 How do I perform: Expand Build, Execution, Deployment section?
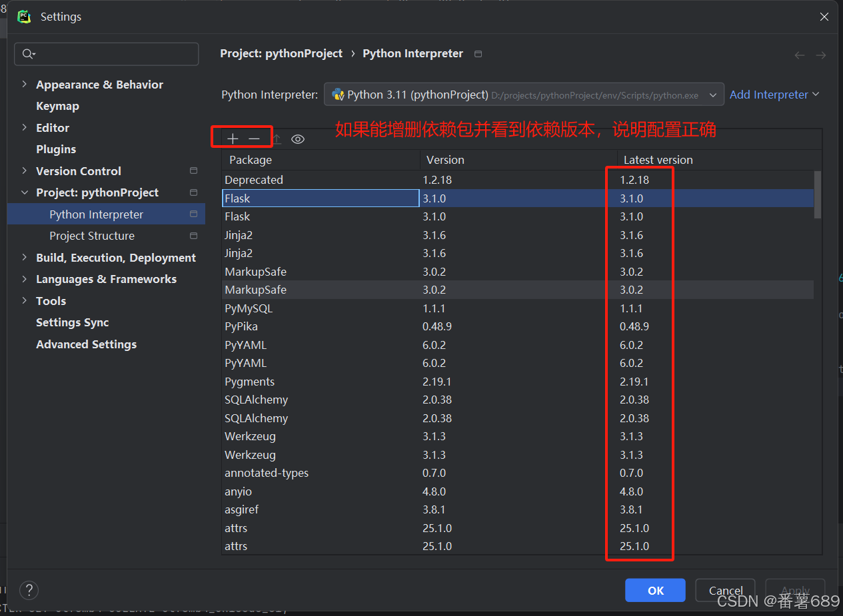tap(25, 258)
